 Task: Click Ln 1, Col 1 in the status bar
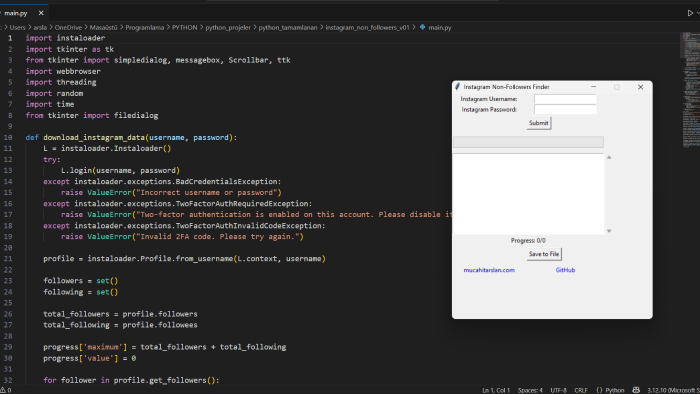tap(496, 390)
